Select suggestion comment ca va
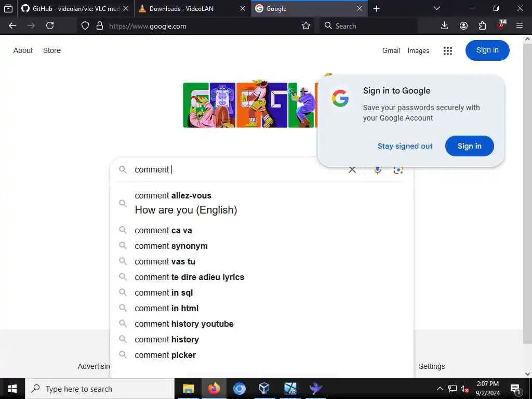 pos(262,230)
